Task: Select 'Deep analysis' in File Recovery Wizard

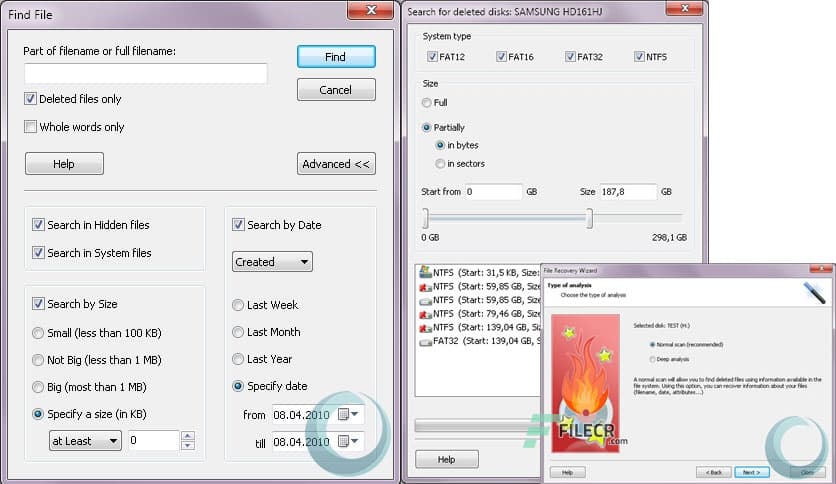Action: coord(652,359)
